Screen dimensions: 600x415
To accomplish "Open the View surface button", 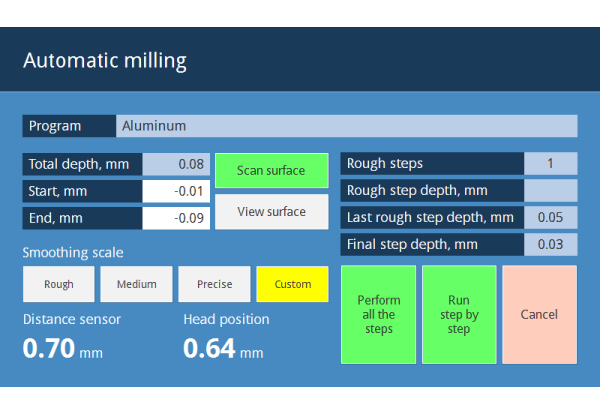I will click(272, 212).
